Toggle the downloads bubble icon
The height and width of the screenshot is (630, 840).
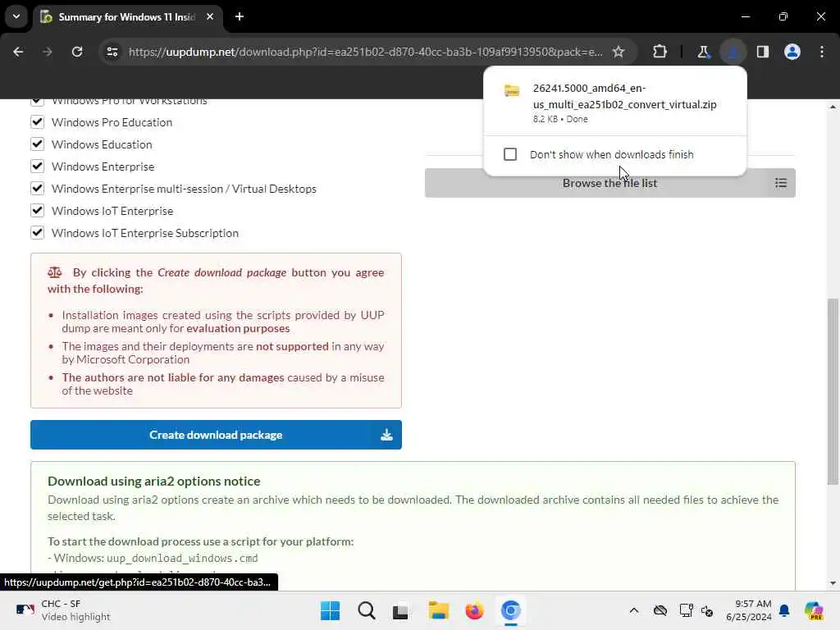click(733, 52)
